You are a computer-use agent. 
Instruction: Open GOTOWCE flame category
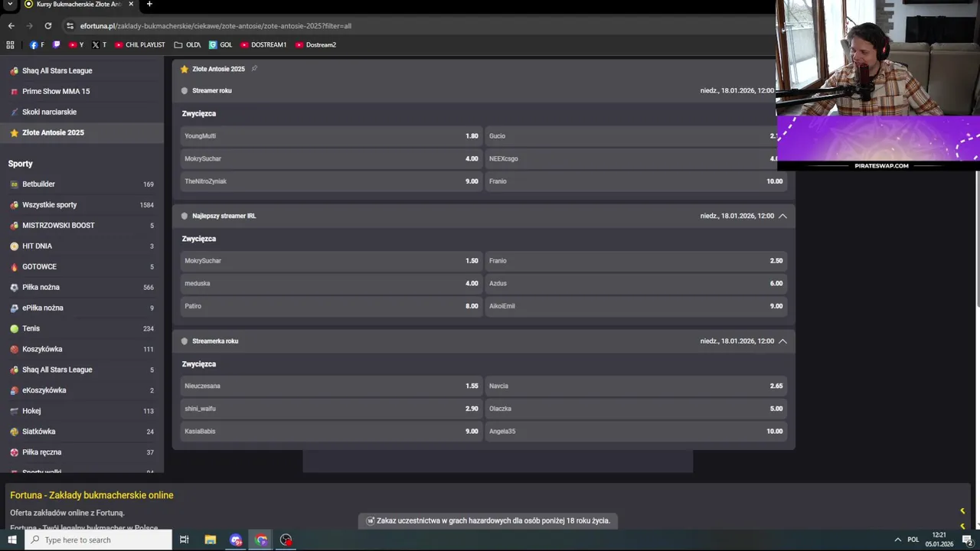[x=82, y=266]
